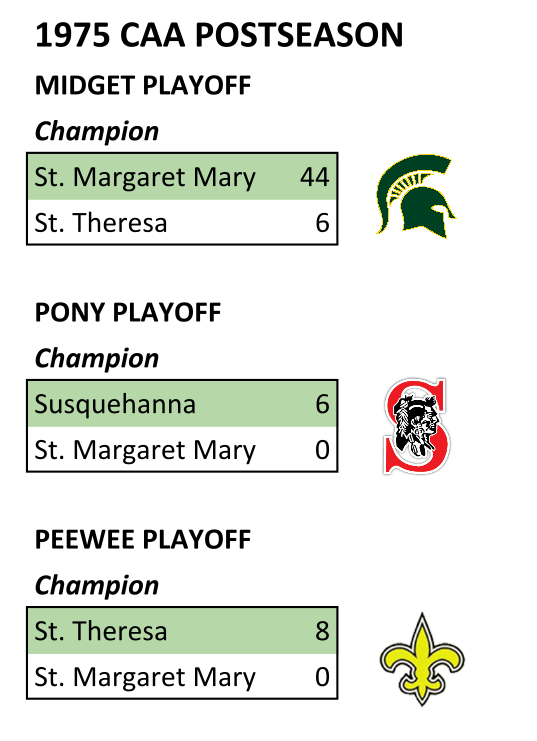Click the score 44 cell
537x741 pixels.
314,177
